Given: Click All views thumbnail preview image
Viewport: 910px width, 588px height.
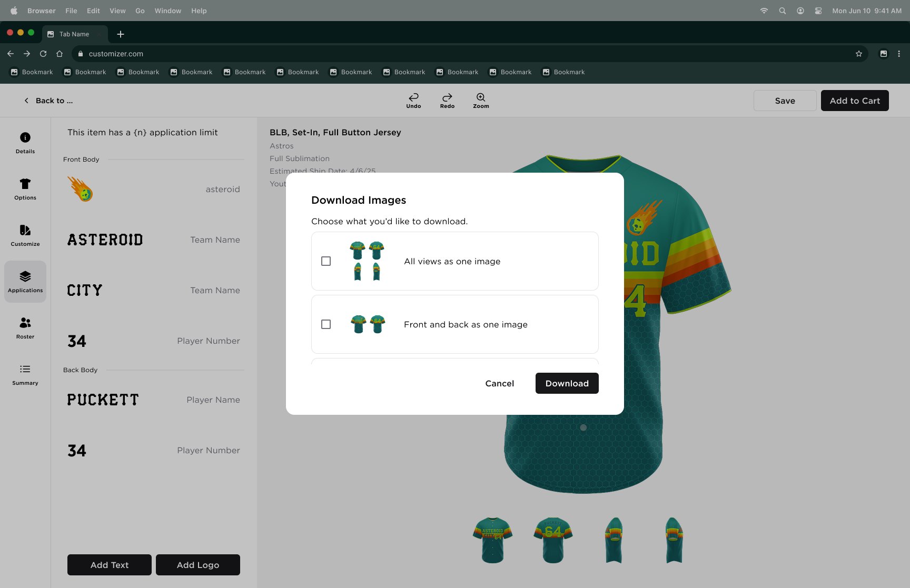Looking at the screenshot, I should (x=367, y=261).
